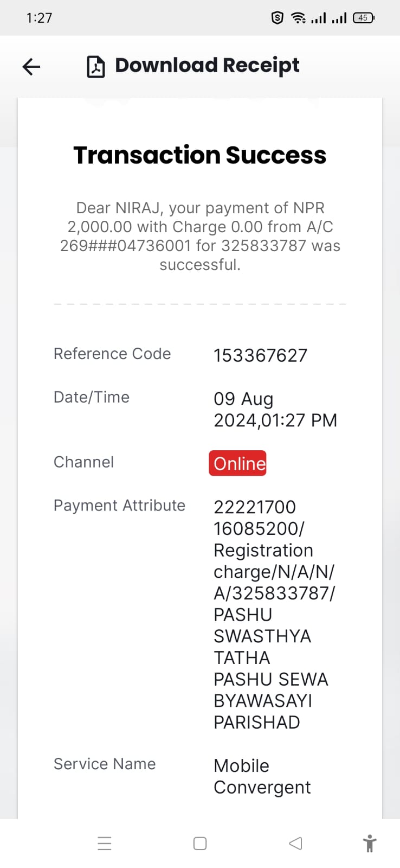
Task: Select the reference code 153367627
Action: click(x=260, y=355)
